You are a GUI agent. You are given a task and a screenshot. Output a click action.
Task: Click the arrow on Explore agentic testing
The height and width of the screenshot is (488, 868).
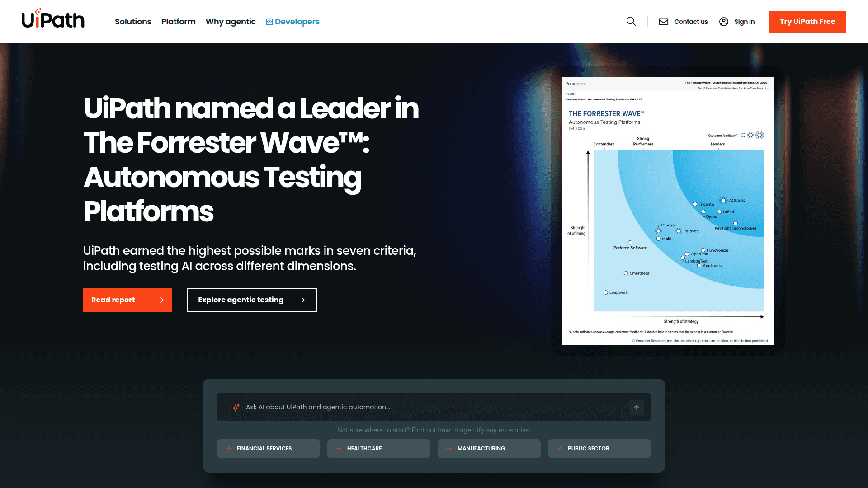[x=300, y=300]
